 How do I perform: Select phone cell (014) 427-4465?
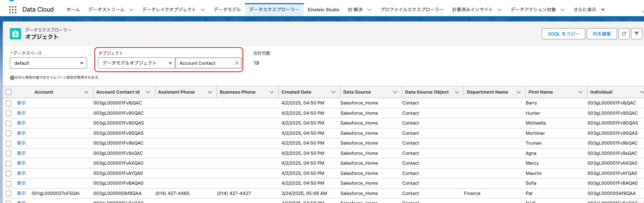click(172, 194)
